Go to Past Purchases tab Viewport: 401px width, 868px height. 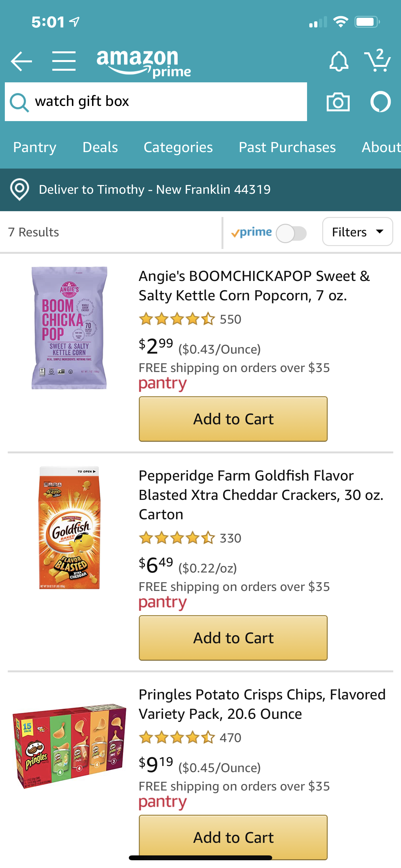[287, 147]
